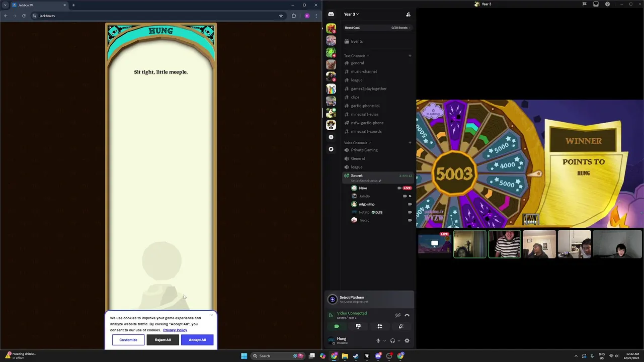Viewport: 644px width, 362px height.
Task: Add a new text channel
Action: [x=410, y=56]
